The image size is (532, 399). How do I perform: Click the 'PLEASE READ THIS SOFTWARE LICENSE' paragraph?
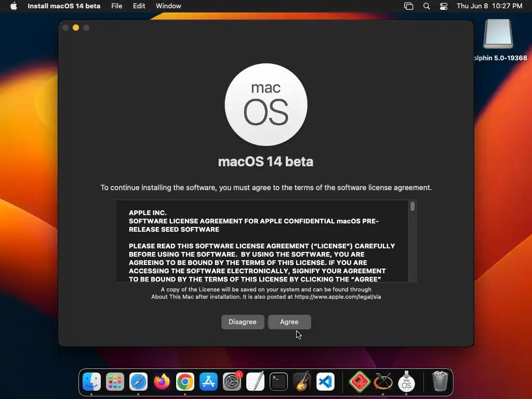[262, 262]
